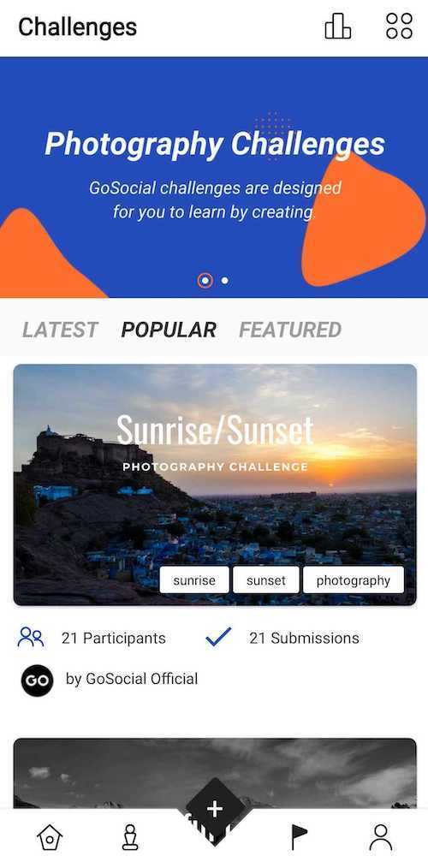Switch to the POPULAR tab
428x868 pixels.
coord(169,330)
